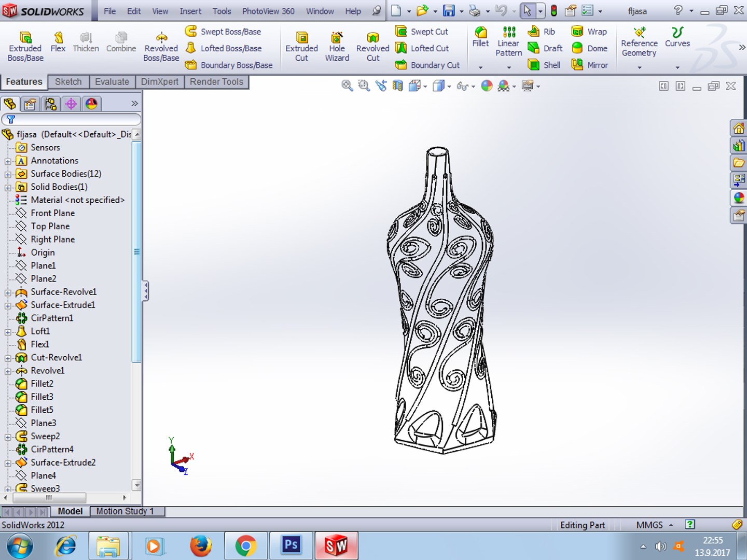Image resolution: width=747 pixels, height=560 pixels.
Task: Expand the Sweep2 feature
Action: (7, 437)
